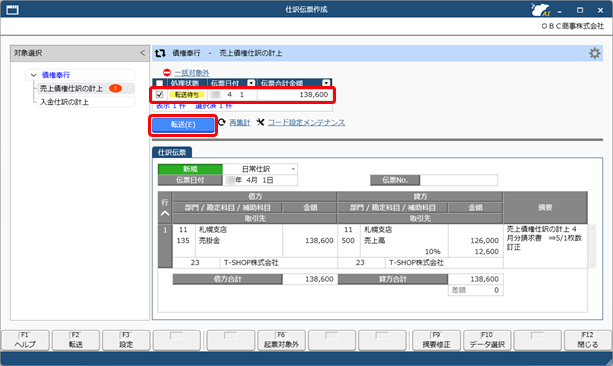Select 入金仕訳の計上 tree item
Image resolution: width=613 pixels, height=366 pixels.
(65, 102)
